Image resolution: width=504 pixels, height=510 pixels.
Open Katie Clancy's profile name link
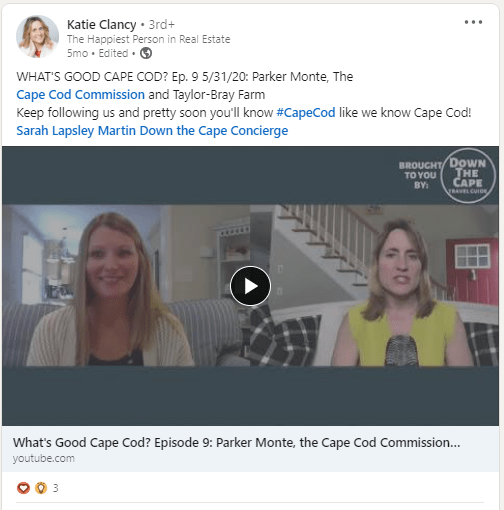click(x=101, y=25)
